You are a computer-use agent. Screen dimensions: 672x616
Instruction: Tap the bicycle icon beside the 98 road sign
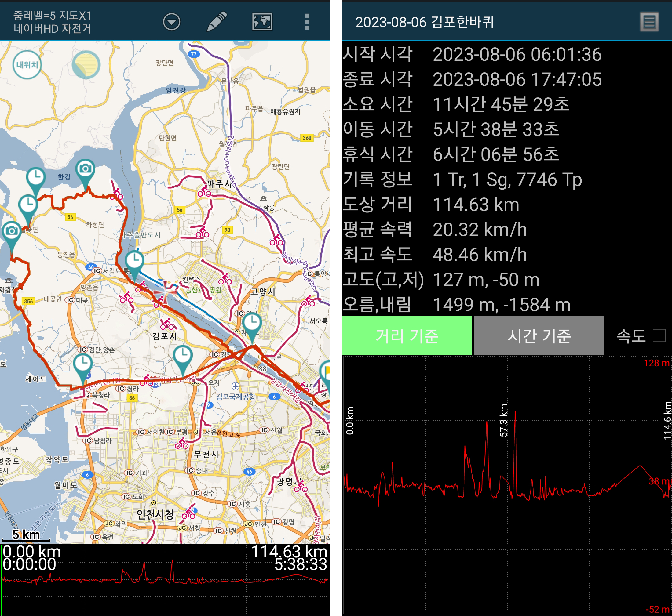click(203, 232)
